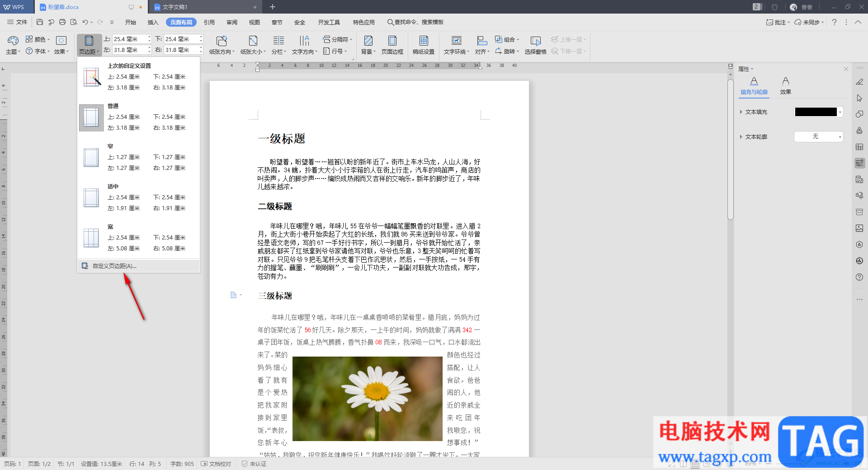
Task: Click the 未同步 sync status button
Action: (x=809, y=22)
